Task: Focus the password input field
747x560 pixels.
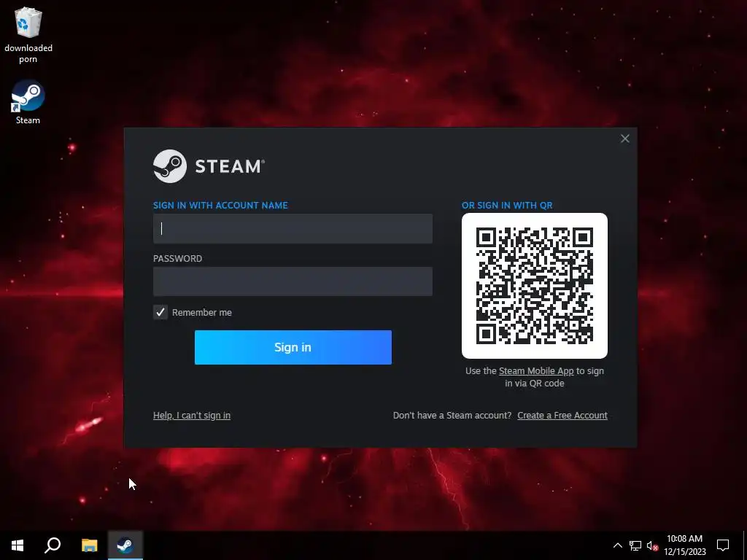Action: 293,281
